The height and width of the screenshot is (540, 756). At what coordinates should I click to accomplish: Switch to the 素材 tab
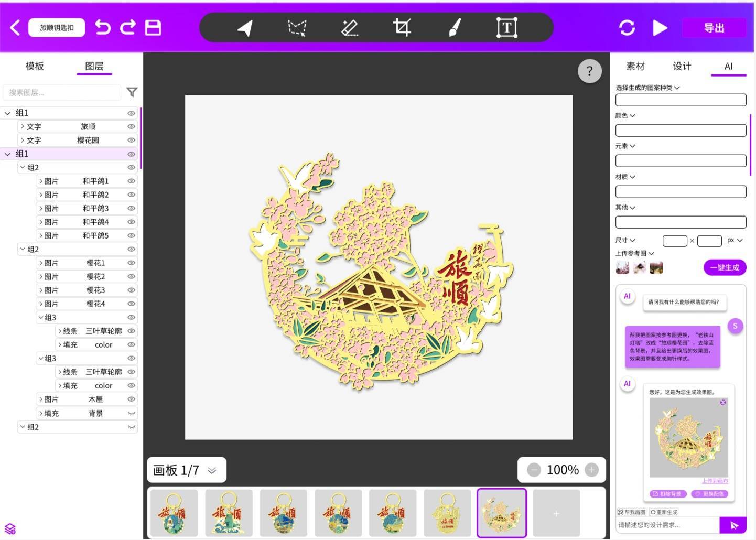click(x=635, y=66)
